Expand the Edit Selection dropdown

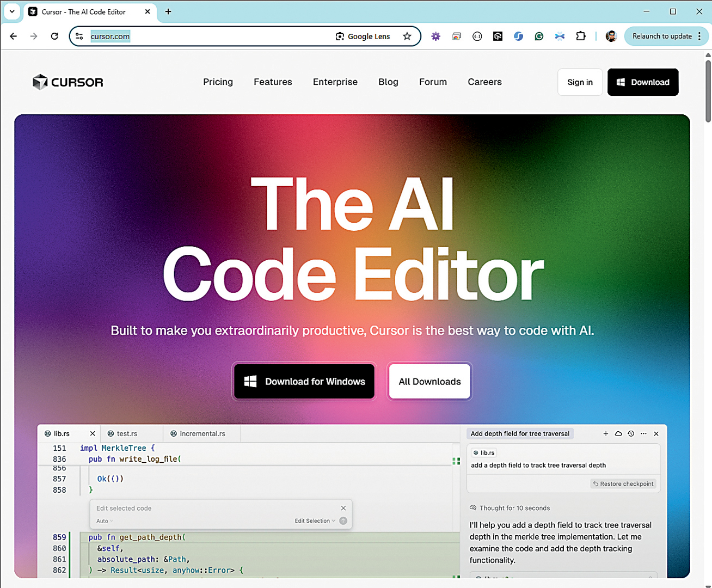(315, 521)
